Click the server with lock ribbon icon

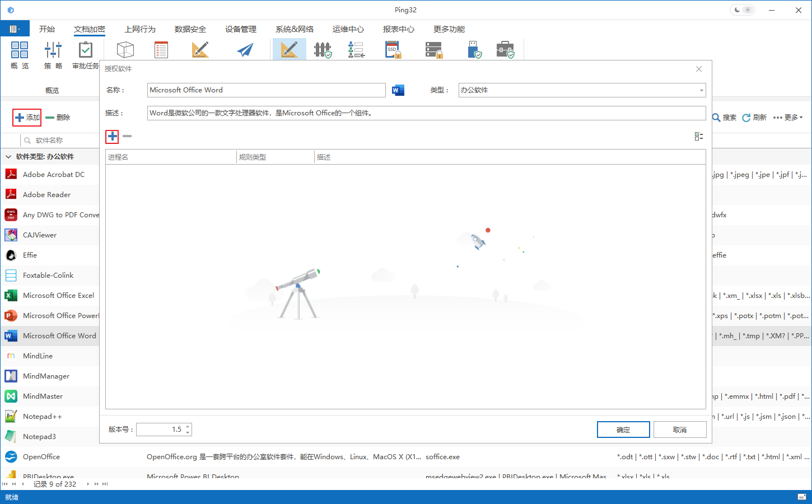tap(434, 50)
